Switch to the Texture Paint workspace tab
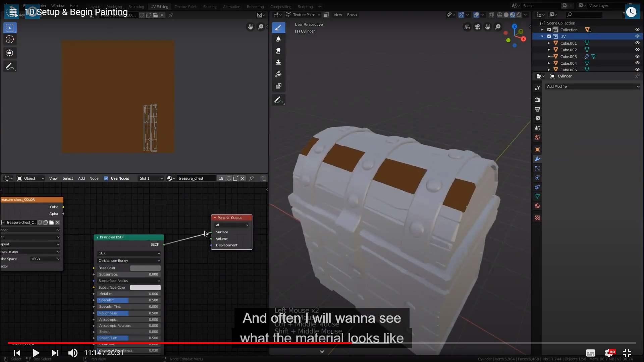Image resolution: width=644 pixels, height=362 pixels. pyautogui.click(x=185, y=7)
